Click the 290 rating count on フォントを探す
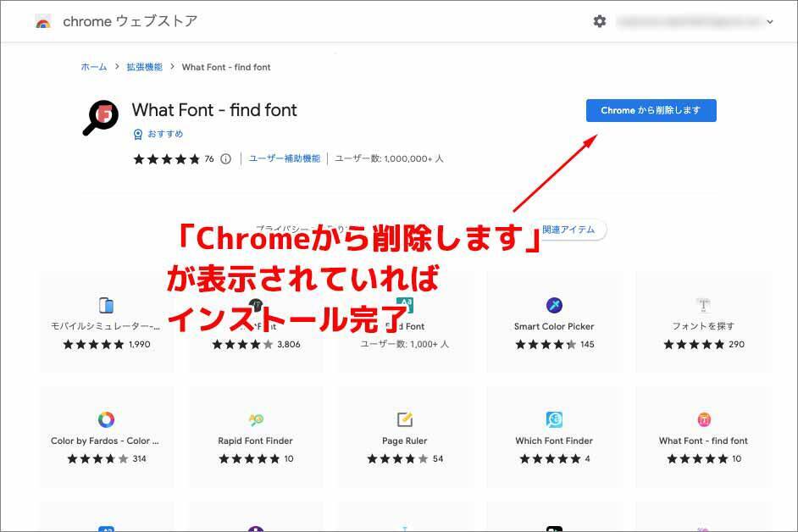The height and width of the screenshot is (532, 798). 736,345
